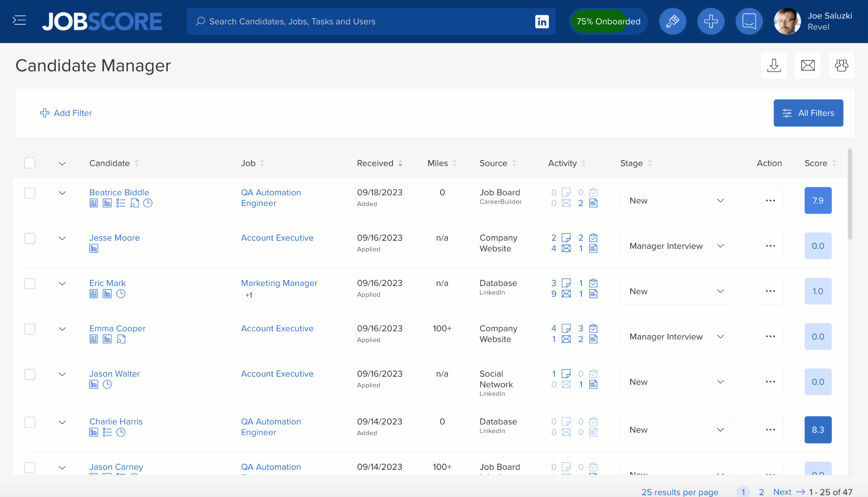Click the team/users icon in Candidate Manager header
This screenshot has height=497, width=868.
[x=842, y=65]
